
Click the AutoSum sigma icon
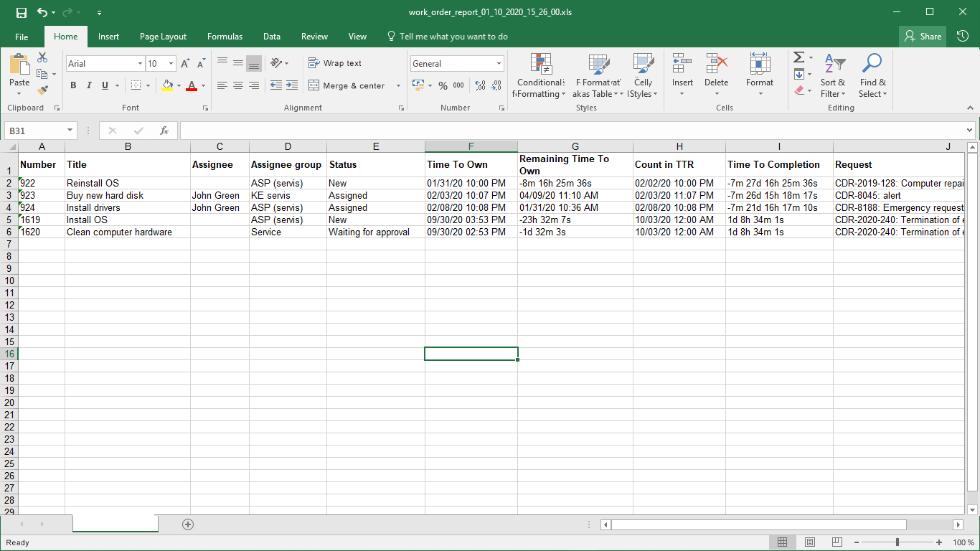798,57
